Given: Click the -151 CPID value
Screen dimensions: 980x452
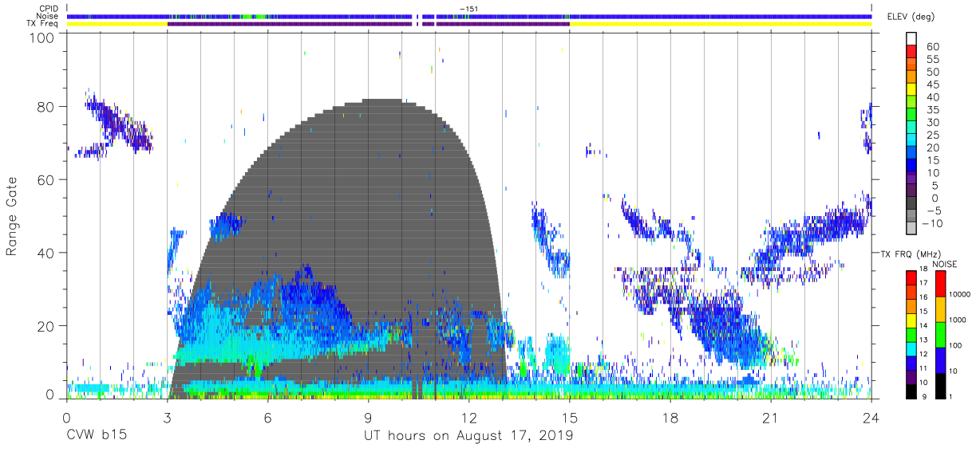Looking at the screenshot, I should [468, 8].
